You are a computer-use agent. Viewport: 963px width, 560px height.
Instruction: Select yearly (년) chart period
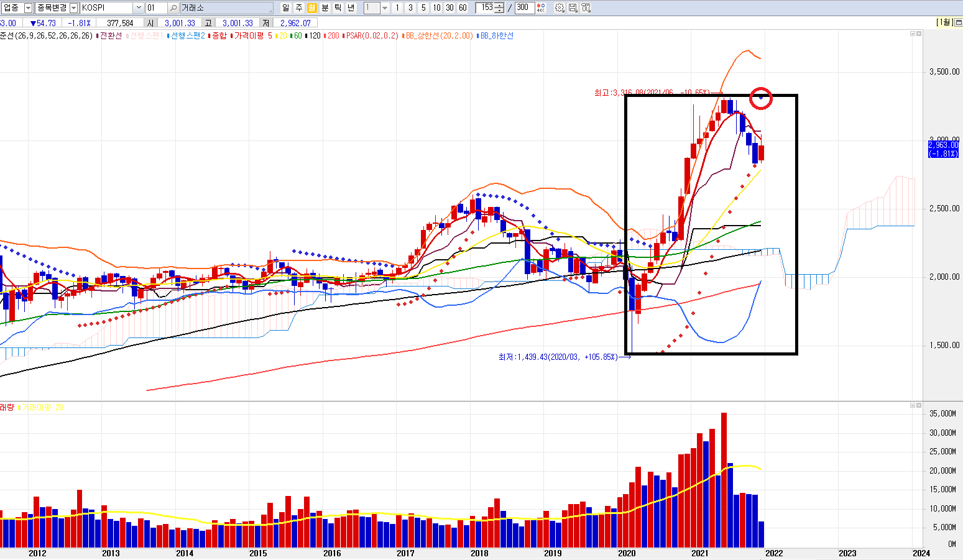351,8
